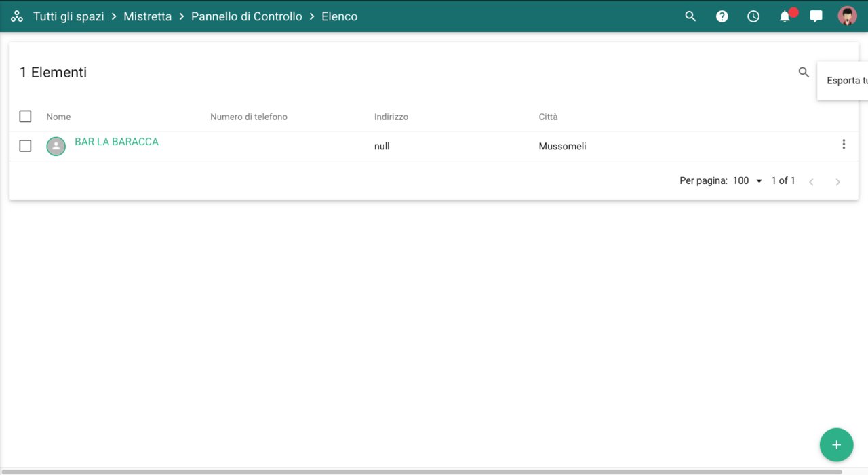Viewport: 868px width, 475px height.
Task: Expand the per-page 100 dropdown
Action: 748,181
